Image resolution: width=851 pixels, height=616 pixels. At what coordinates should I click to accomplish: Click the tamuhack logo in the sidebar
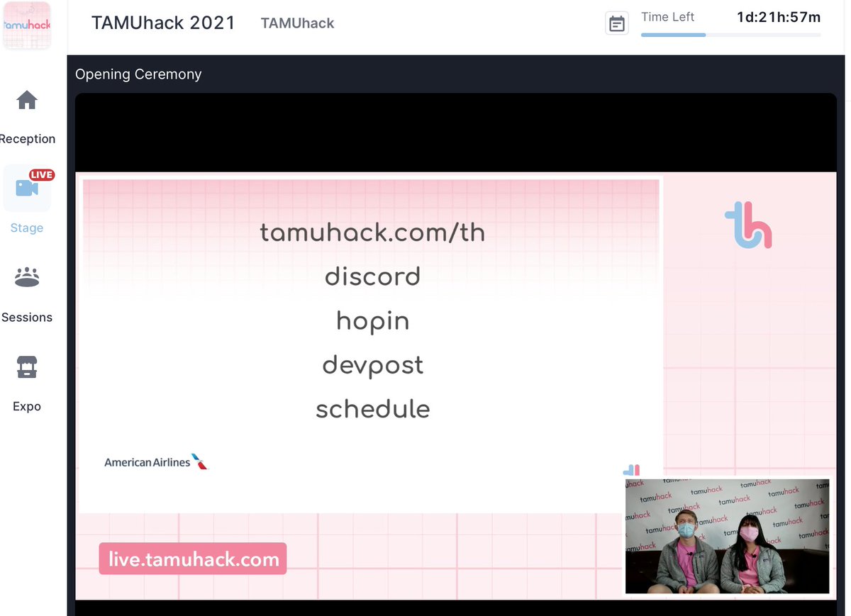coord(27,26)
